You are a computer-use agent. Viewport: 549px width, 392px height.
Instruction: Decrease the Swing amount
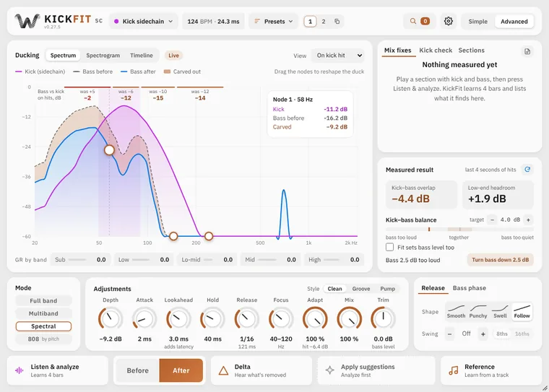coord(449,334)
